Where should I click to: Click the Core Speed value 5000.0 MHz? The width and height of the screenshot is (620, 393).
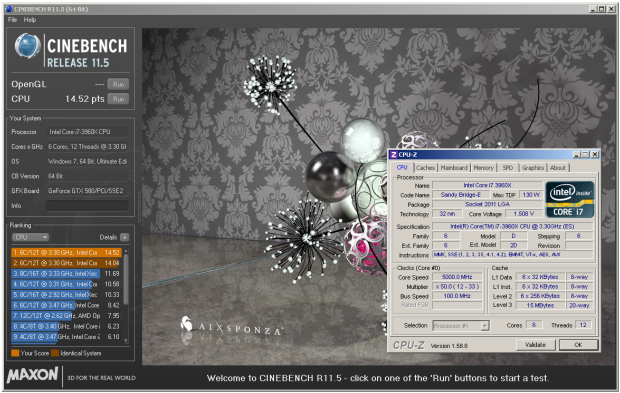point(457,277)
